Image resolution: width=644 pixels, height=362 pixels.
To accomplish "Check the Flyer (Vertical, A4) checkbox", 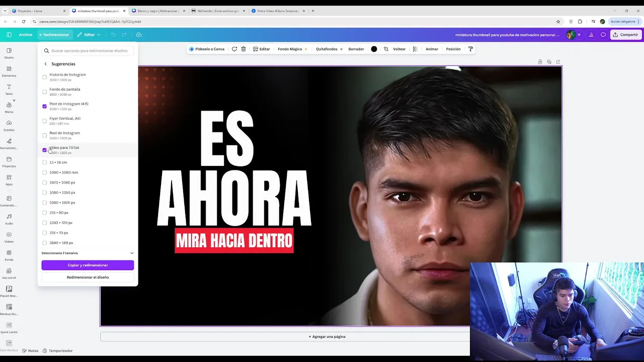I will pyautogui.click(x=44, y=121).
